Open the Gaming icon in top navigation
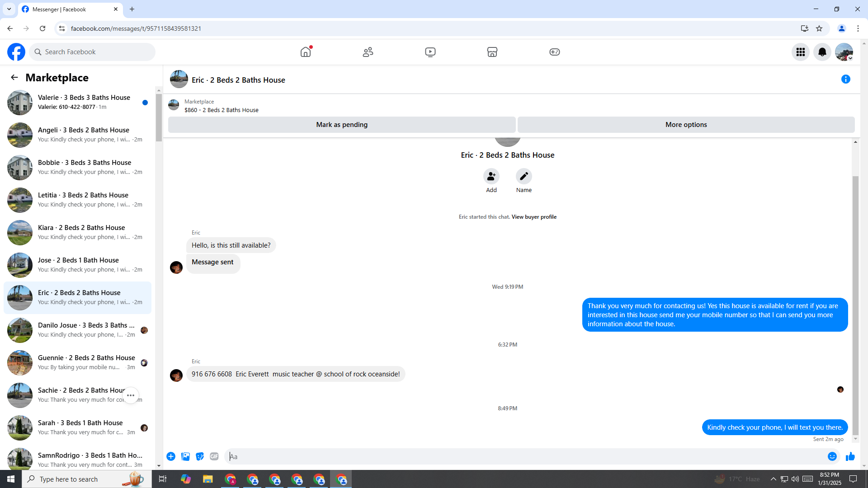 555,52
